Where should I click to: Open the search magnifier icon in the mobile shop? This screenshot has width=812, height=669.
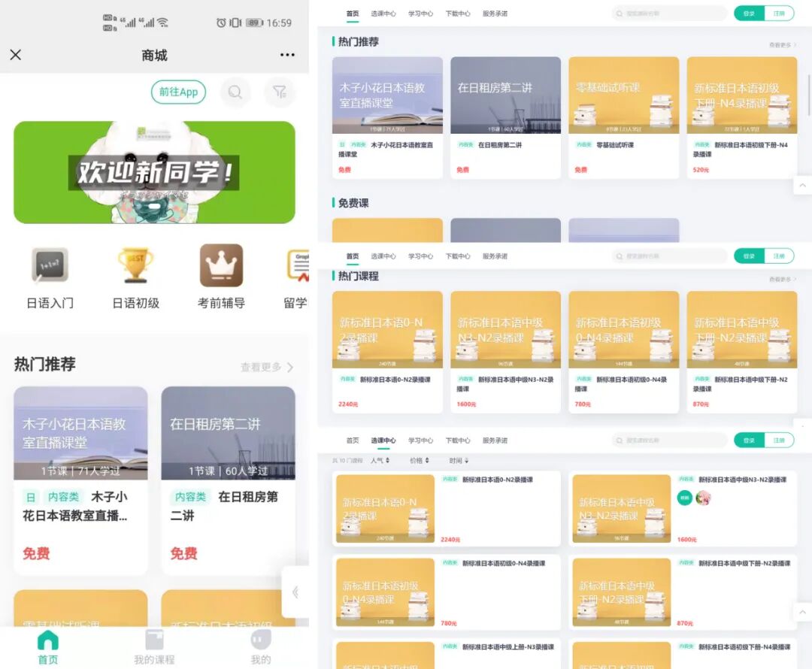point(235,92)
